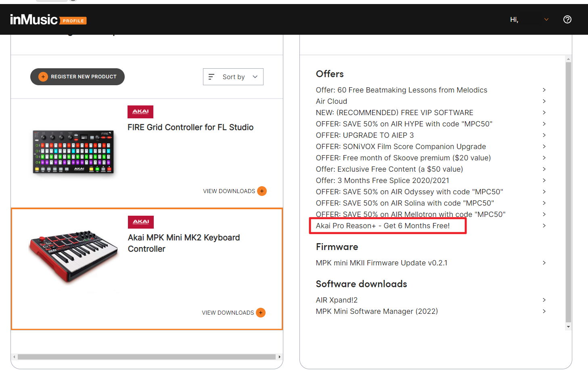Screen dimensions: 588x370
Task: Open the 60 Free Beatmaking Lessons from Melodics offer
Action: [x=402, y=90]
